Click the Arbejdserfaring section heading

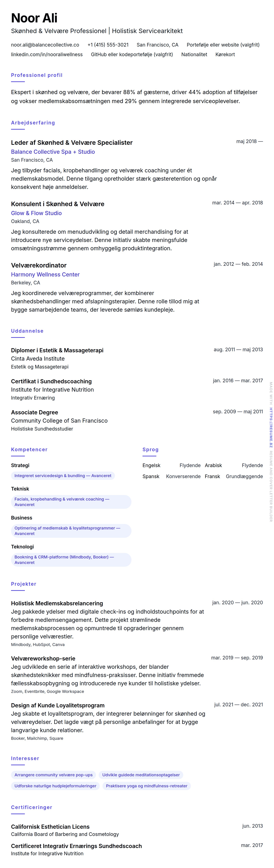pyautogui.click(x=33, y=123)
